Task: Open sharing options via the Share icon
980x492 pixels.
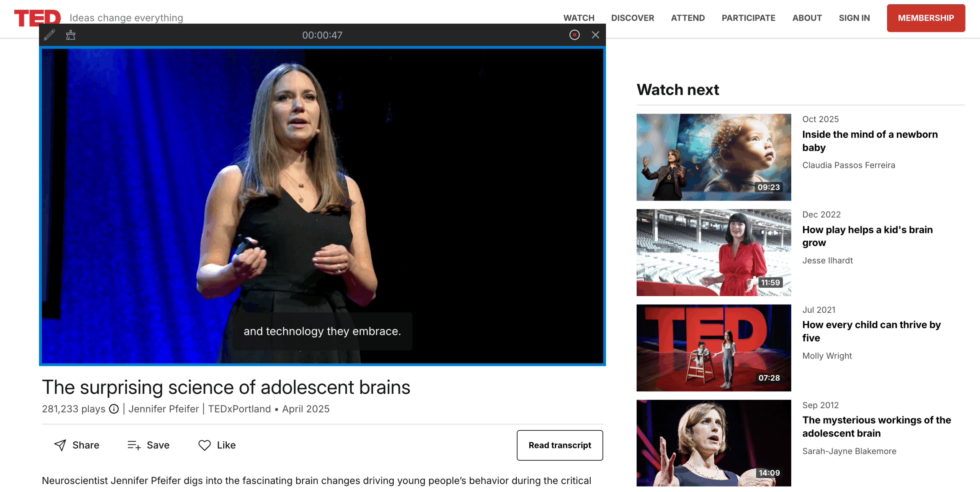Action: tap(76, 445)
